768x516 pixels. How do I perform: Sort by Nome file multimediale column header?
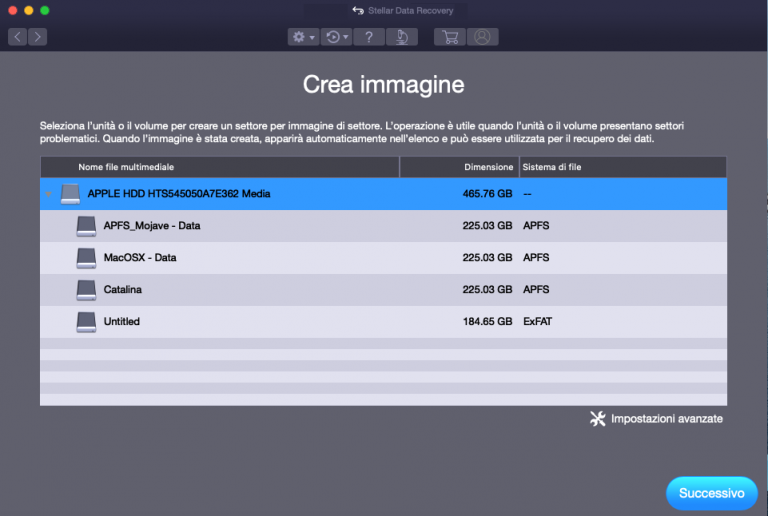click(220, 167)
